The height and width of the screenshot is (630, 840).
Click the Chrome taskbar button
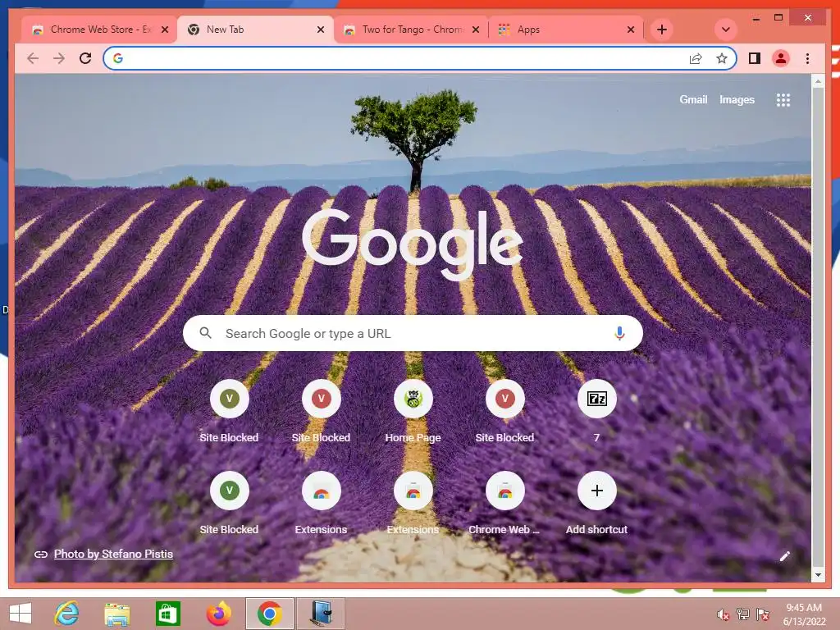click(269, 614)
